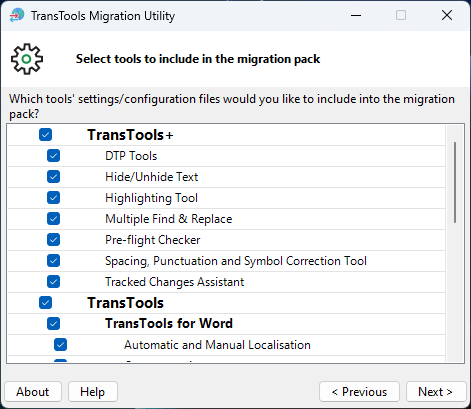Select the TransTools for Word label
Viewport: 471px width, 409px height.
coord(169,324)
